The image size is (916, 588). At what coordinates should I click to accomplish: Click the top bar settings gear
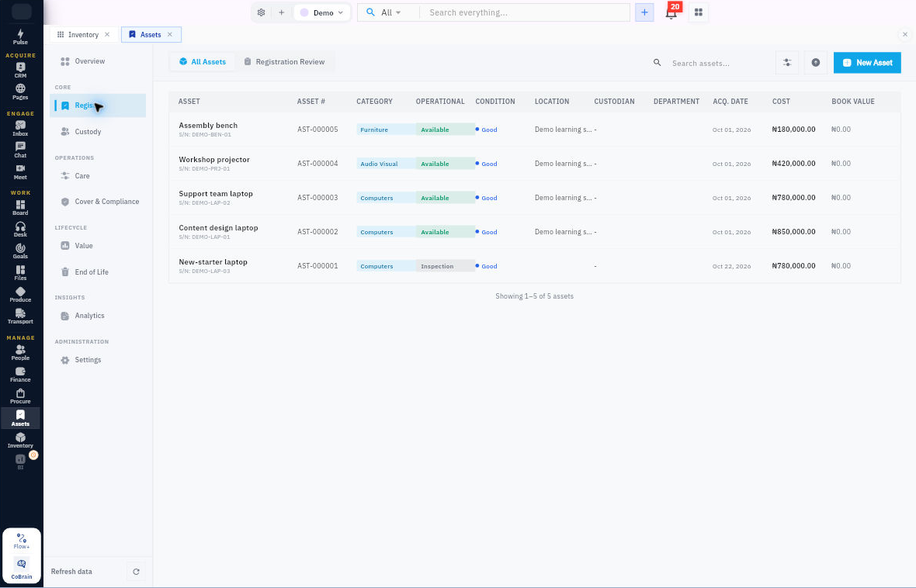pyautogui.click(x=261, y=12)
